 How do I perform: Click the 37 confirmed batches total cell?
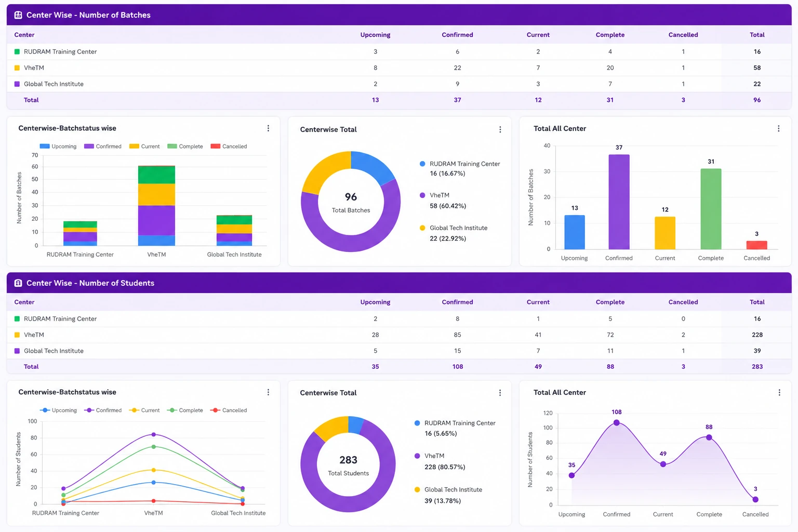(457, 100)
